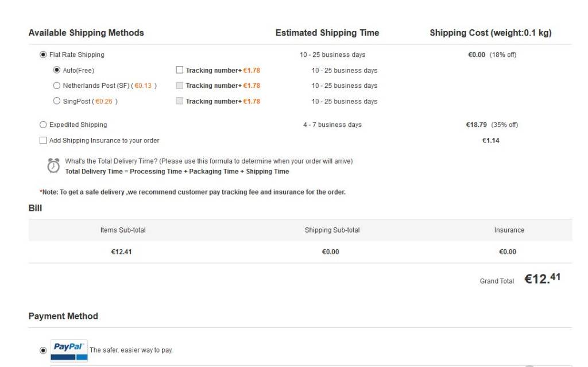Check tracking number for Netherlands Post
The width and height of the screenshot is (588, 367).
pos(180,86)
